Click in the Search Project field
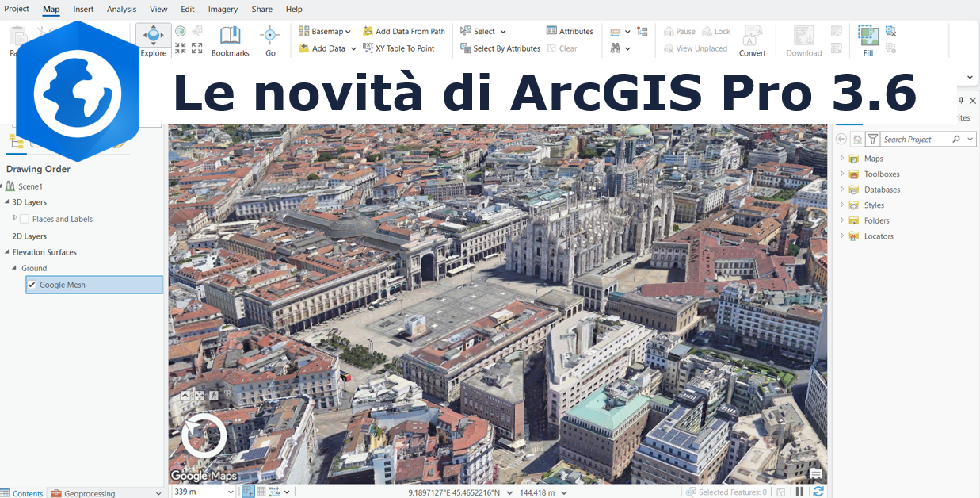The image size is (980, 498). click(x=915, y=140)
